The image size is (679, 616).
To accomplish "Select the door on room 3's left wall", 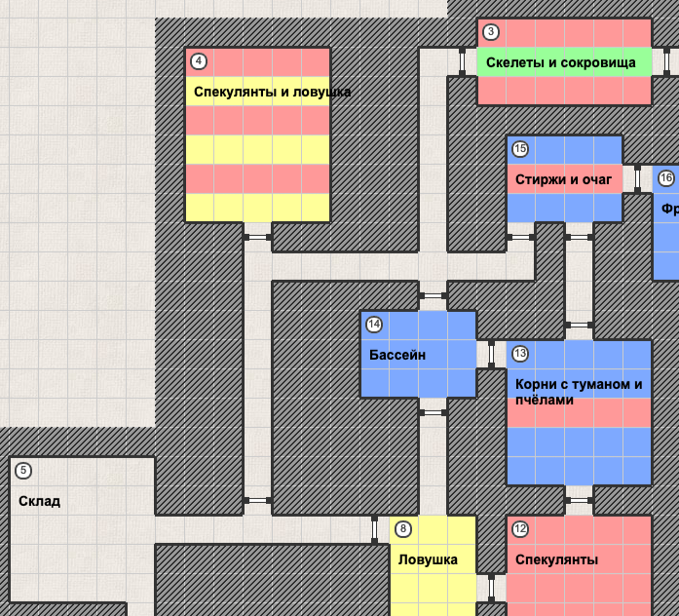I will click(x=463, y=61).
